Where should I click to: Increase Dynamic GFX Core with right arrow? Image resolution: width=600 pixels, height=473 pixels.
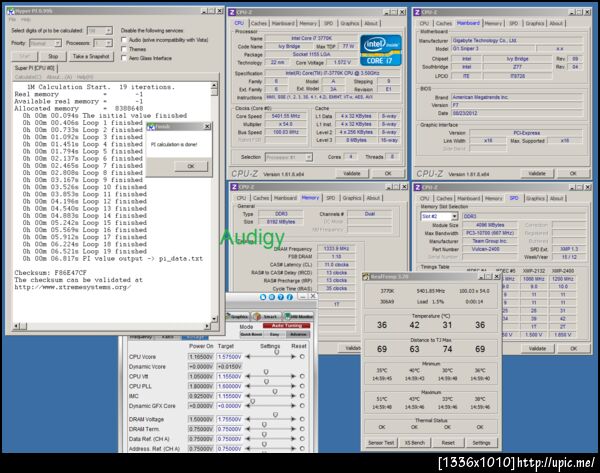(x=293, y=406)
